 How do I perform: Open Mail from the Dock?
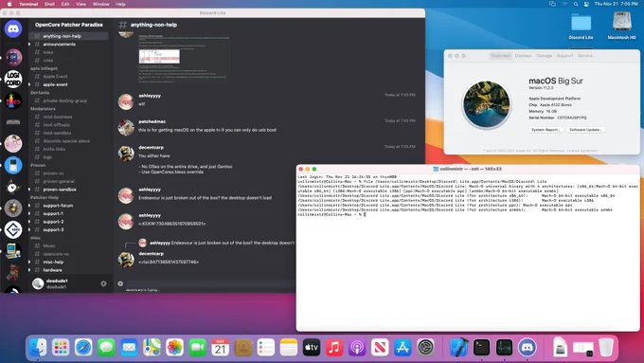click(x=129, y=348)
